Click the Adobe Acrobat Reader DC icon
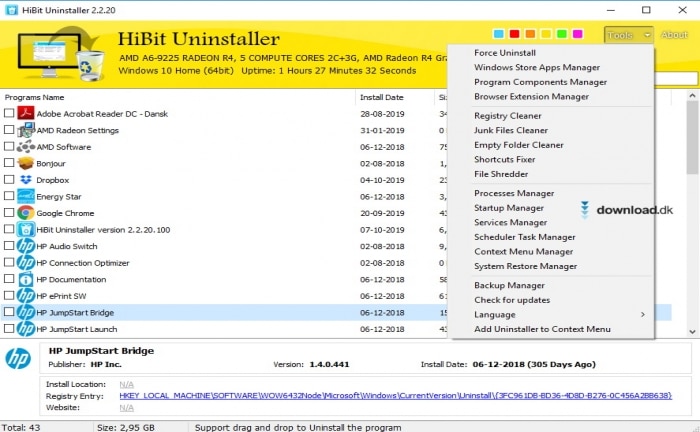This screenshot has height=432, width=700. 26,113
